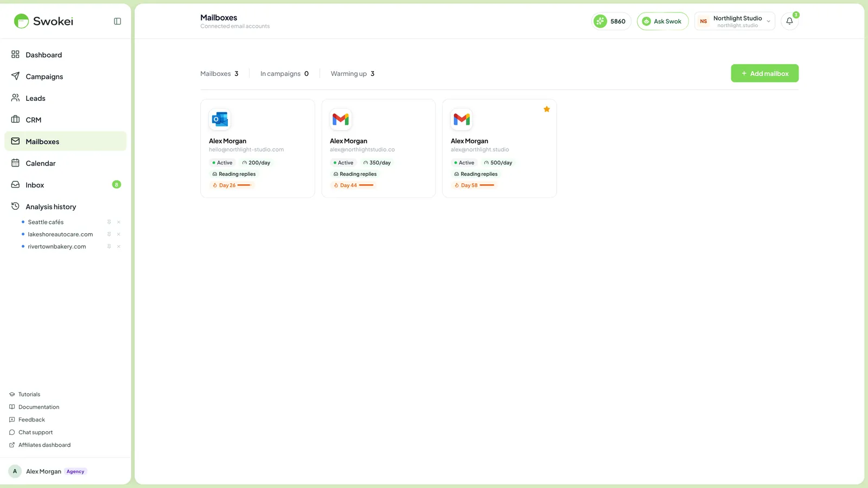Click the NS workspace avatar

pos(703,21)
